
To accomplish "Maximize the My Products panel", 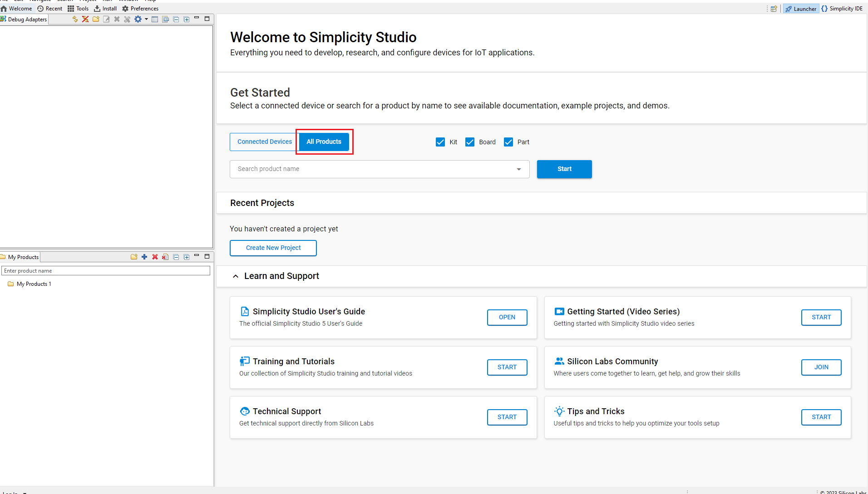I will 207,256.
